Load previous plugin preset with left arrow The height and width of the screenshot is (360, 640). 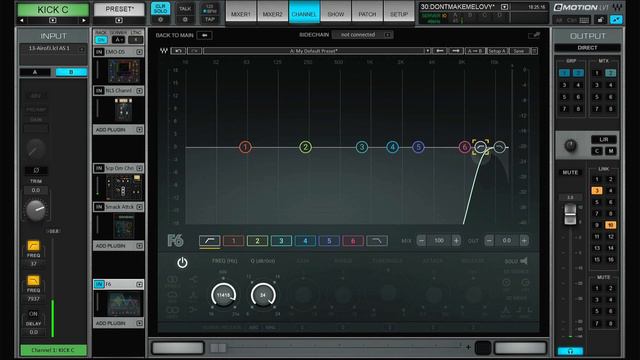pyautogui.click(x=440, y=51)
